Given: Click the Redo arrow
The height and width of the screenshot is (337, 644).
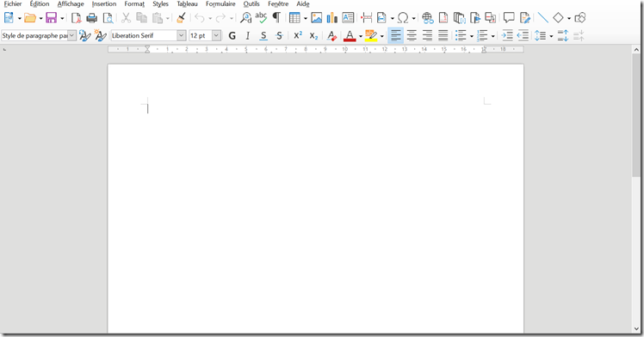Looking at the screenshot, I should [221, 18].
